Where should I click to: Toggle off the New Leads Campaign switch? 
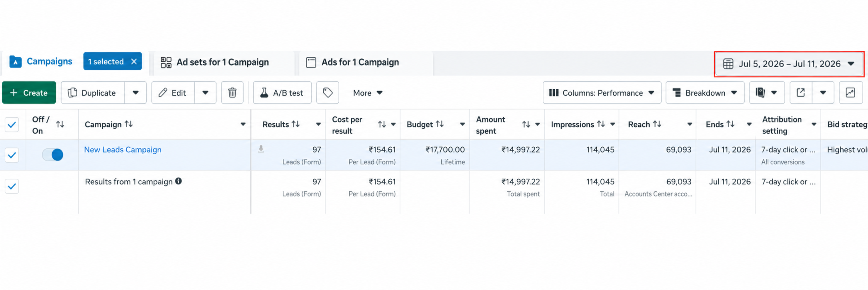pos(53,155)
